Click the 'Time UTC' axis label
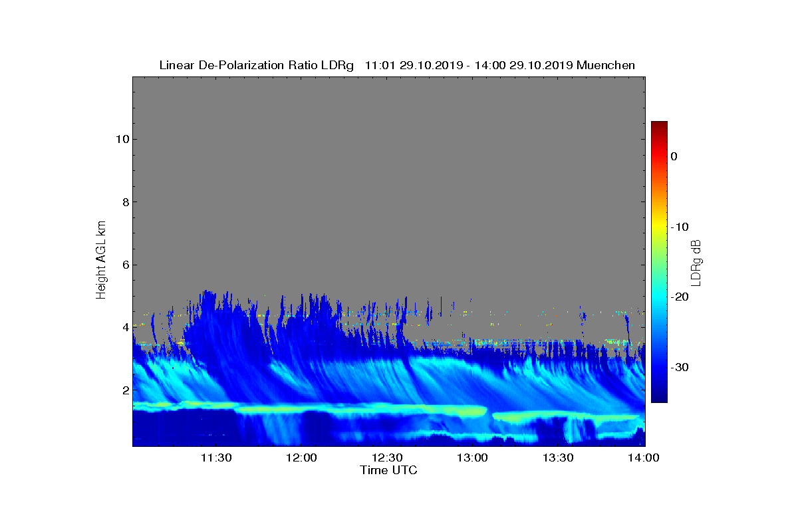 pos(389,471)
